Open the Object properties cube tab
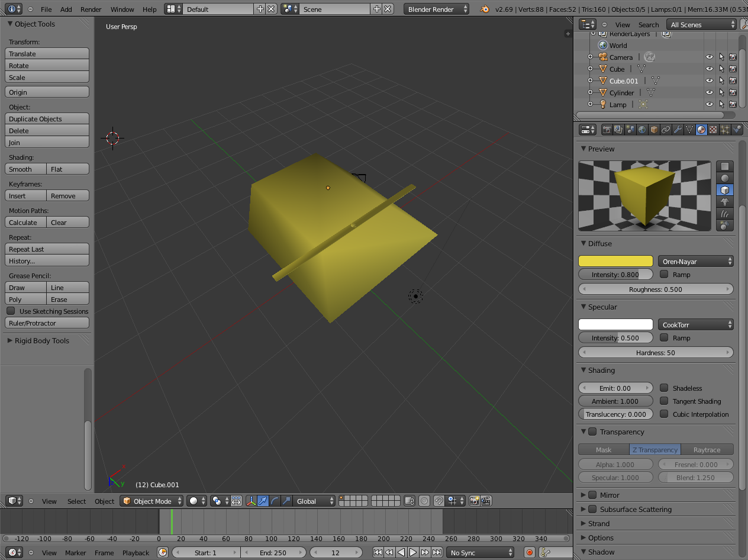The width and height of the screenshot is (748, 560). [654, 130]
